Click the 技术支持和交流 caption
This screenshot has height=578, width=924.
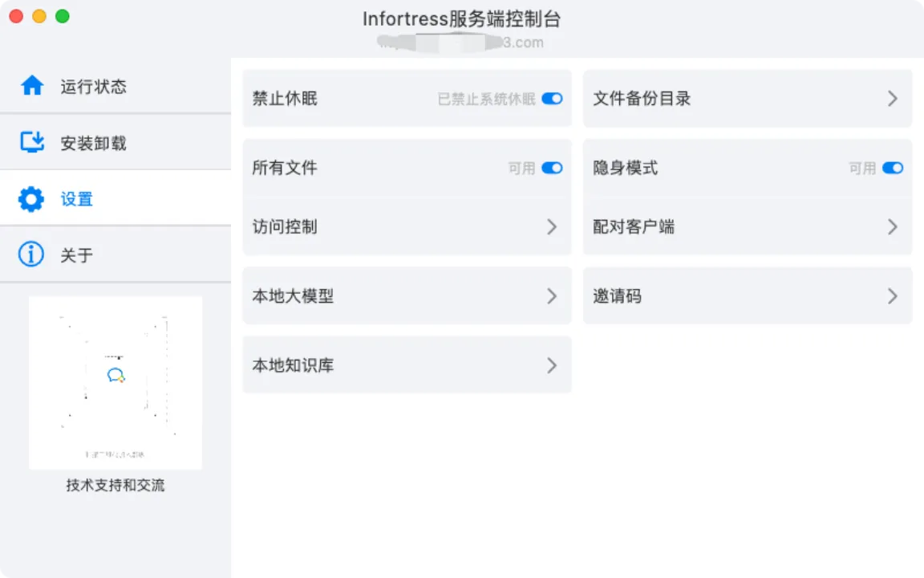click(115, 485)
